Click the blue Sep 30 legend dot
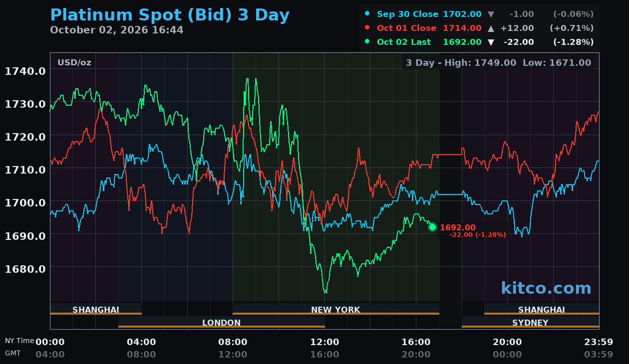This screenshot has height=364, width=629. coord(367,14)
